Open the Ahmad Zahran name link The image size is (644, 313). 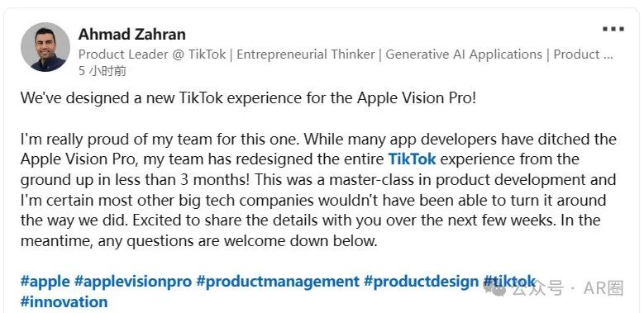[131, 34]
